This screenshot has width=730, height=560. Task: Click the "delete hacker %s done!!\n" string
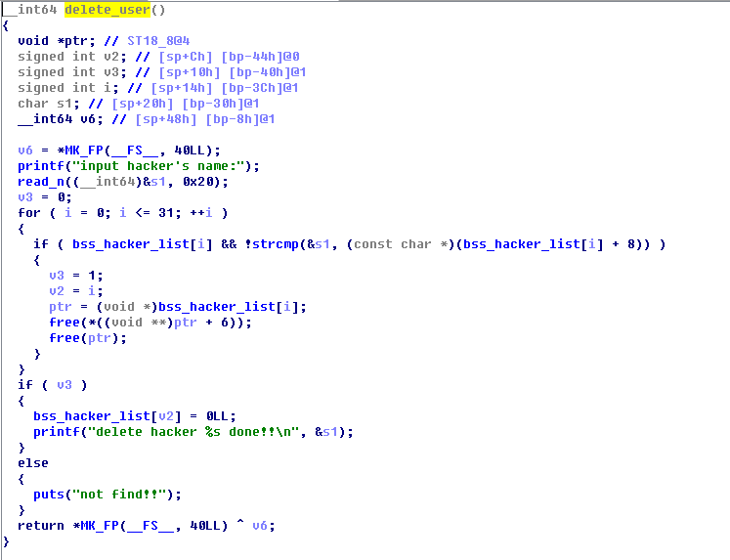(x=193, y=432)
